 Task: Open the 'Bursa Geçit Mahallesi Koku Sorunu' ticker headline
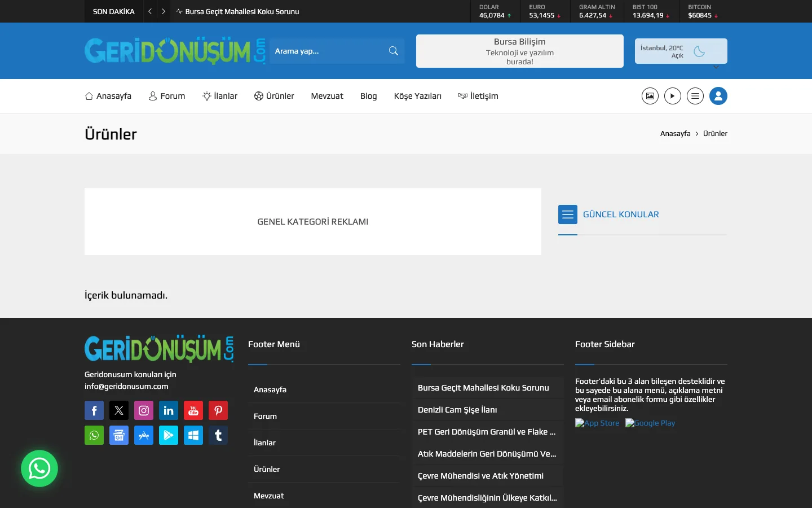pos(242,11)
